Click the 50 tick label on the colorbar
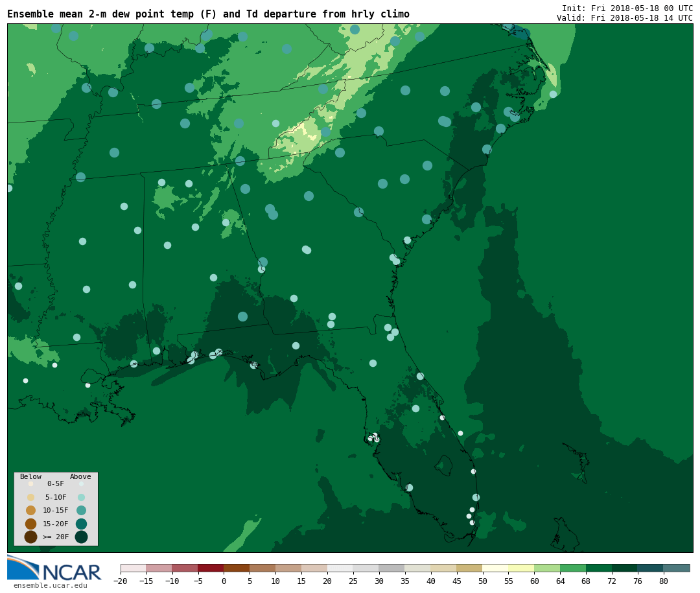700x593 pixels. pos(483,581)
